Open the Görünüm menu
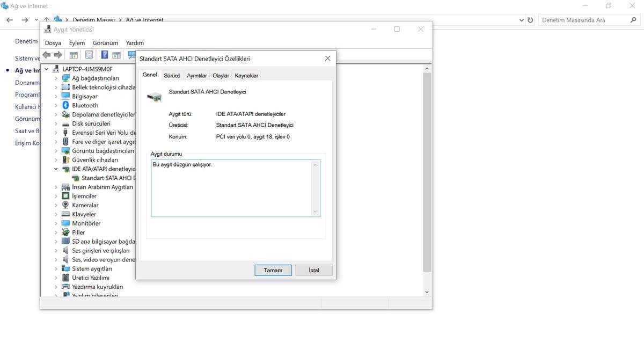This screenshot has height=342, width=644. (105, 42)
